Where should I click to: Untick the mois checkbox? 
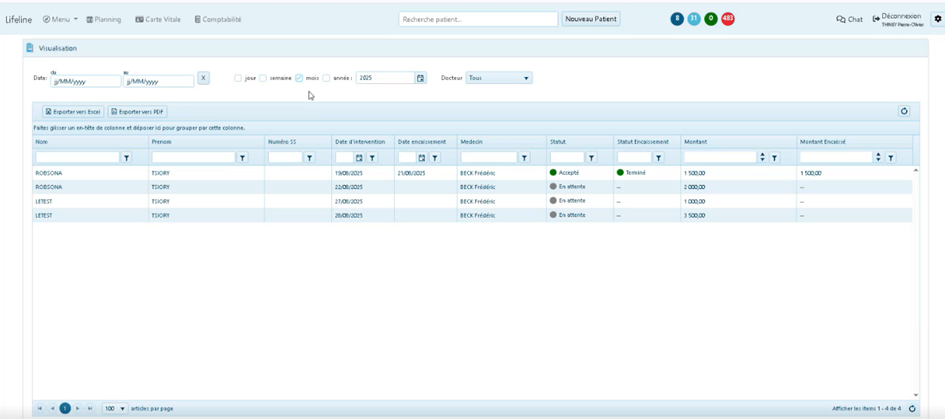[x=299, y=78]
